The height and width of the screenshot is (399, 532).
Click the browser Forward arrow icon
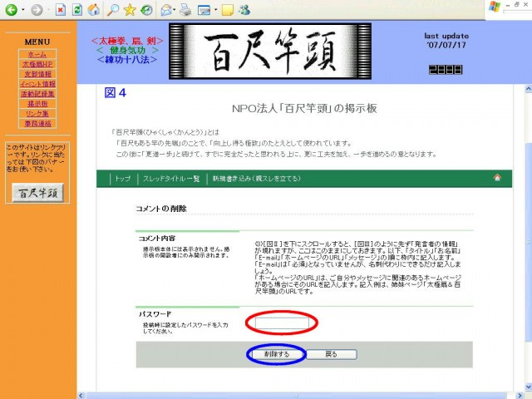click(35, 10)
